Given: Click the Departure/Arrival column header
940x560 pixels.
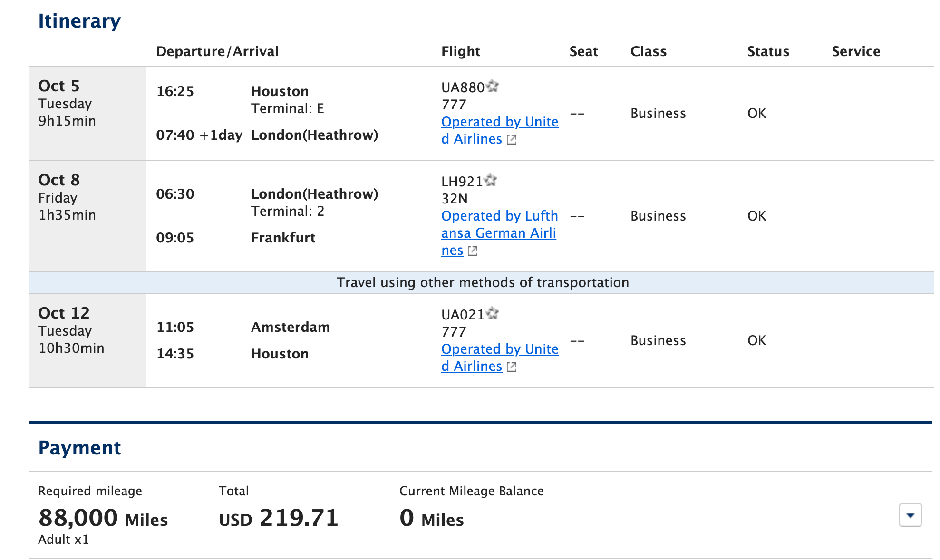Looking at the screenshot, I should pyautogui.click(x=217, y=51).
